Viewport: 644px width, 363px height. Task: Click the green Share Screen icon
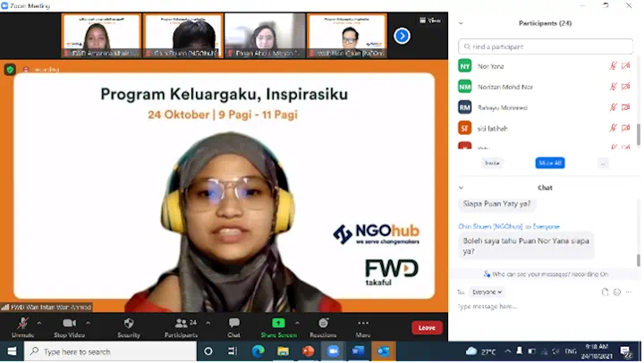point(278,323)
